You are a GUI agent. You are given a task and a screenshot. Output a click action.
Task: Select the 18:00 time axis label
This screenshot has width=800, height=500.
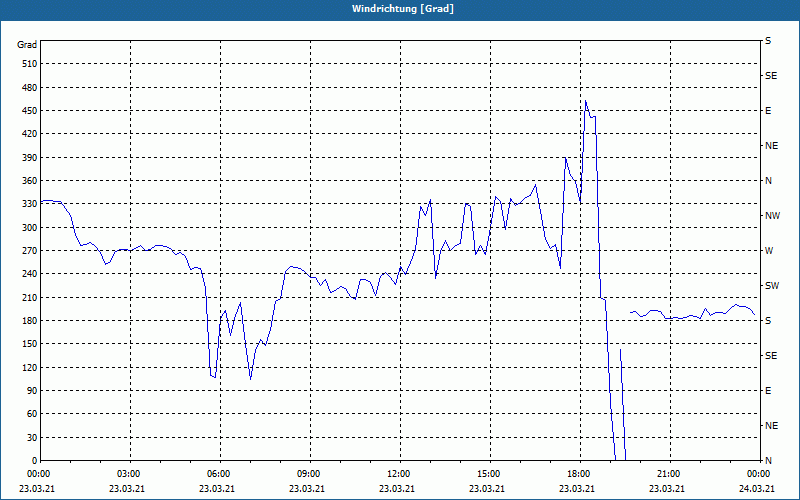(579, 474)
